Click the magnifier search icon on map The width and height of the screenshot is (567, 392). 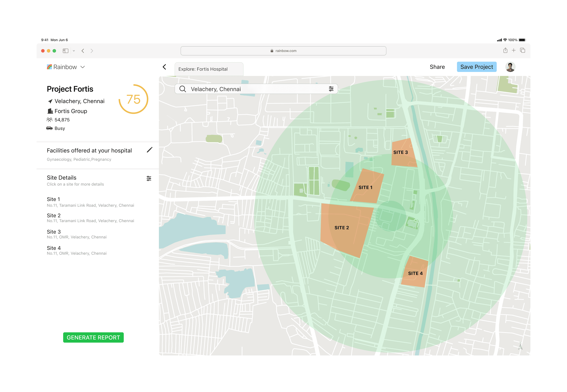183,89
